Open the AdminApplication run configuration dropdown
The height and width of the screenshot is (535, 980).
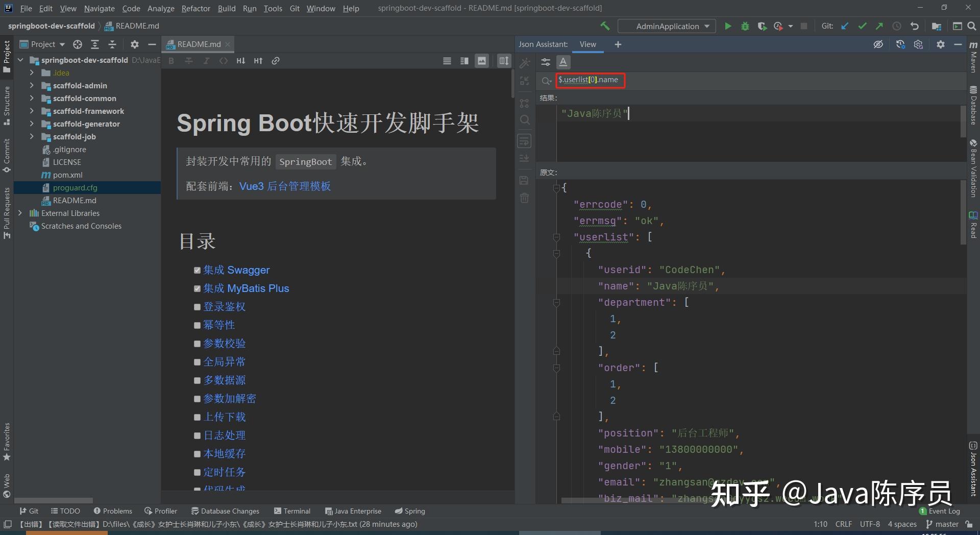click(x=706, y=26)
